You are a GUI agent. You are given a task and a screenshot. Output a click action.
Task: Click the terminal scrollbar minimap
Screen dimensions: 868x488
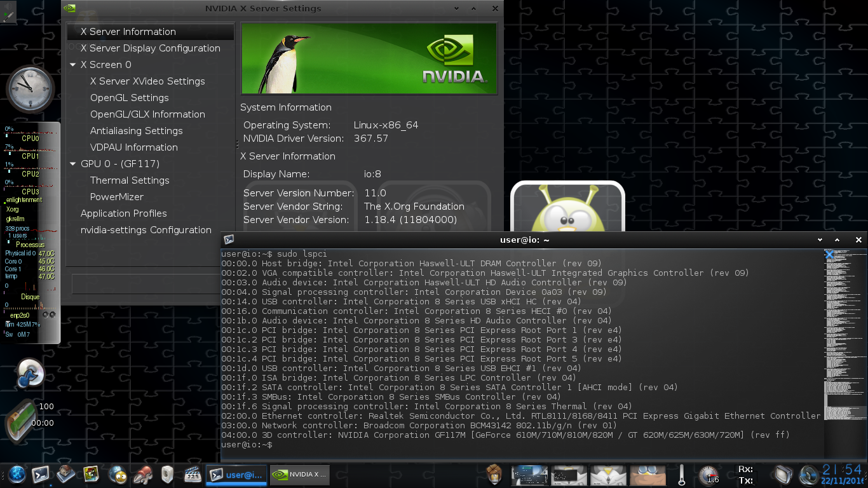[x=846, y=353]
